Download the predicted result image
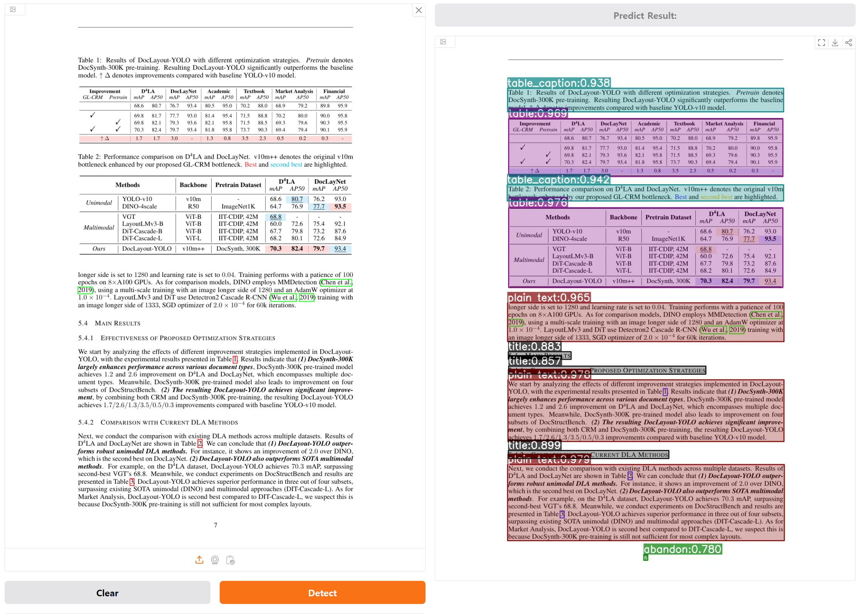Screen dimensions: 868x614 [x=835, y=42]
